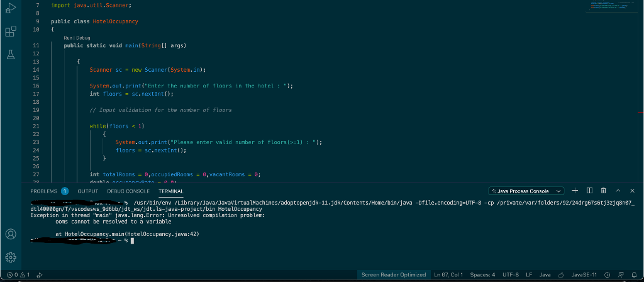Change end of line LF setting

529,274
